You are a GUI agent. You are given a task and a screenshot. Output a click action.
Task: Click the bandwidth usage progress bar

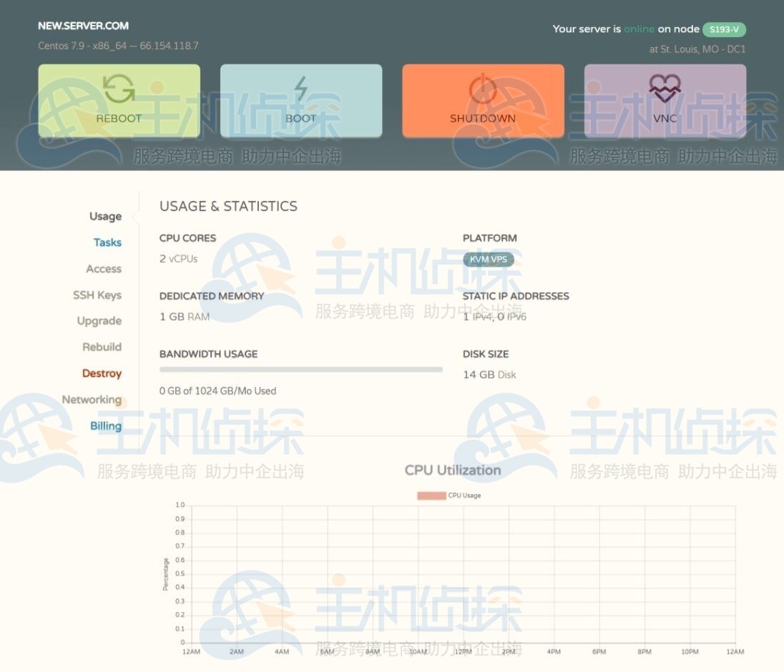tap(300, 370)
